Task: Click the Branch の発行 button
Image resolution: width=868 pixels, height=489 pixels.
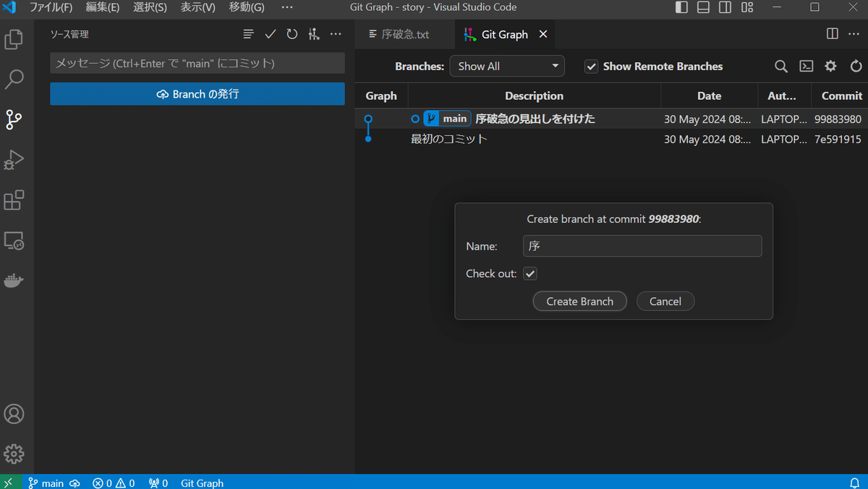Action: 197,94
